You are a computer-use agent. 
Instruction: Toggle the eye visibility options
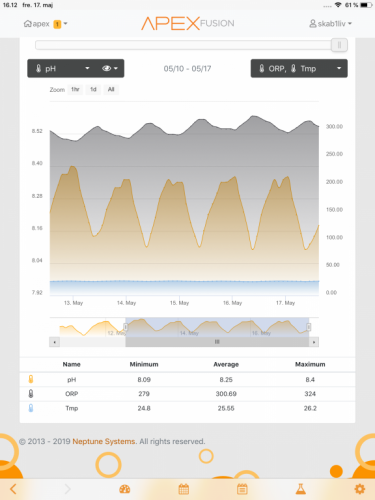[110, 69]
